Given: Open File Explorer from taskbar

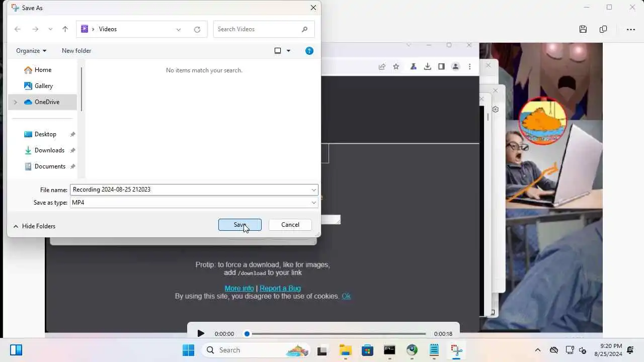Looking at the screenshot, I should [x=345, y=350].
